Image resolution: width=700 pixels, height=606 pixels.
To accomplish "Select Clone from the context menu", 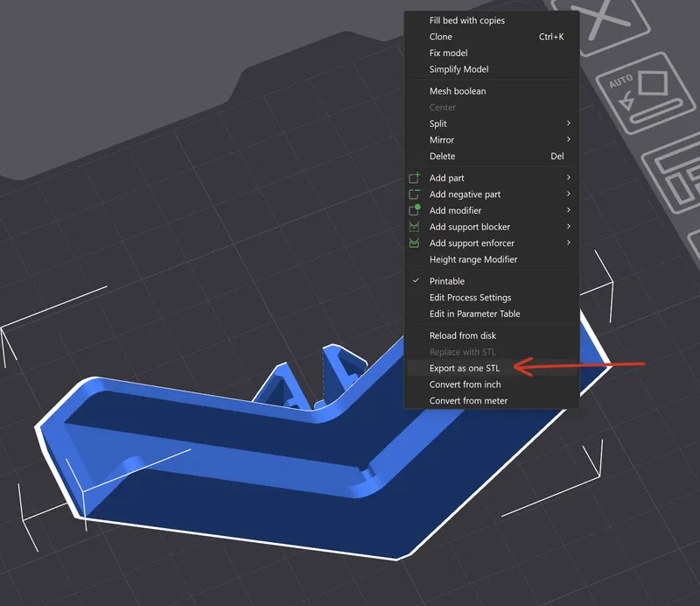I will click(x=441, y=37).
